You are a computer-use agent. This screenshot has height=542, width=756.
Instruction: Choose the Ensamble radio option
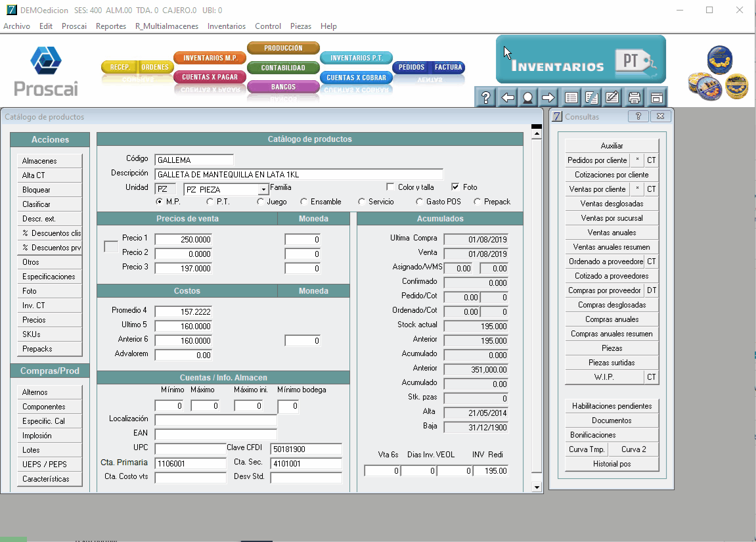pyautogui.click(x=303, y=202)
